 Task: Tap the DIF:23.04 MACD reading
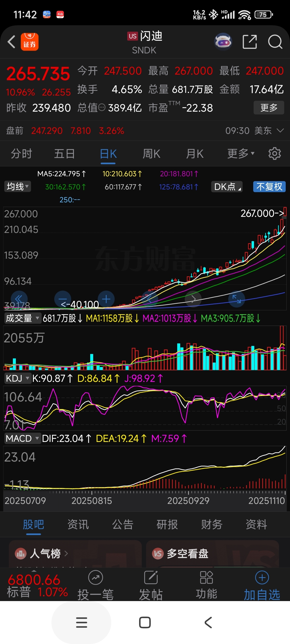click(x=67, y=438)
